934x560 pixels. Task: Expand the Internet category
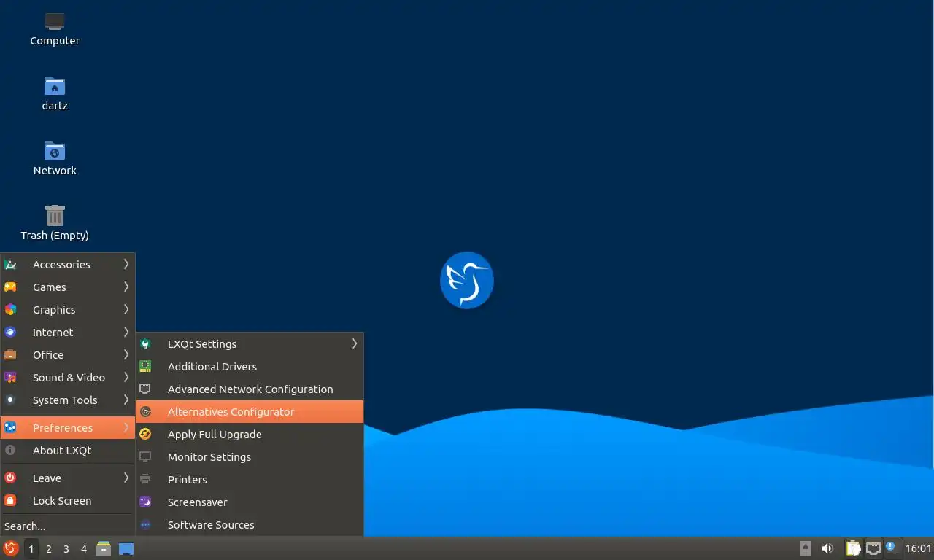point(68,332)
